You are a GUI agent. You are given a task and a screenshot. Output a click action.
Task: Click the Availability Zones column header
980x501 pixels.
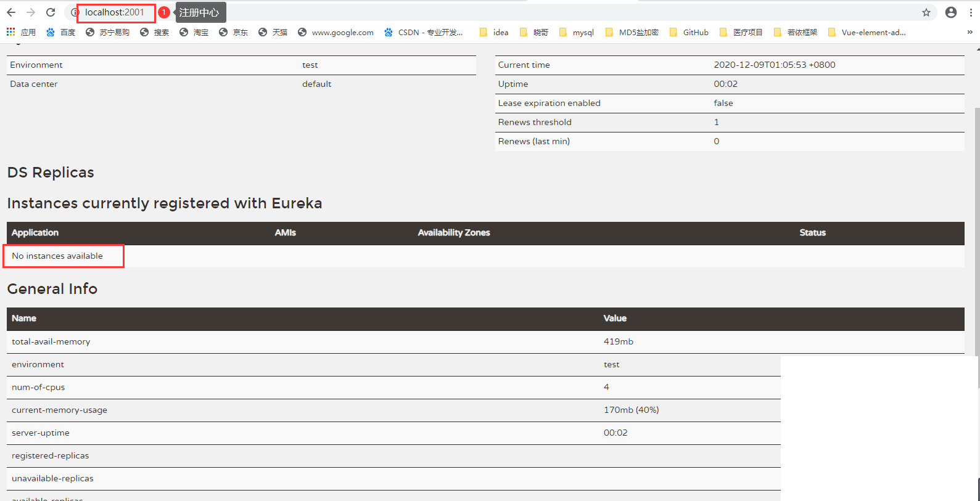(x=454, y=232)
